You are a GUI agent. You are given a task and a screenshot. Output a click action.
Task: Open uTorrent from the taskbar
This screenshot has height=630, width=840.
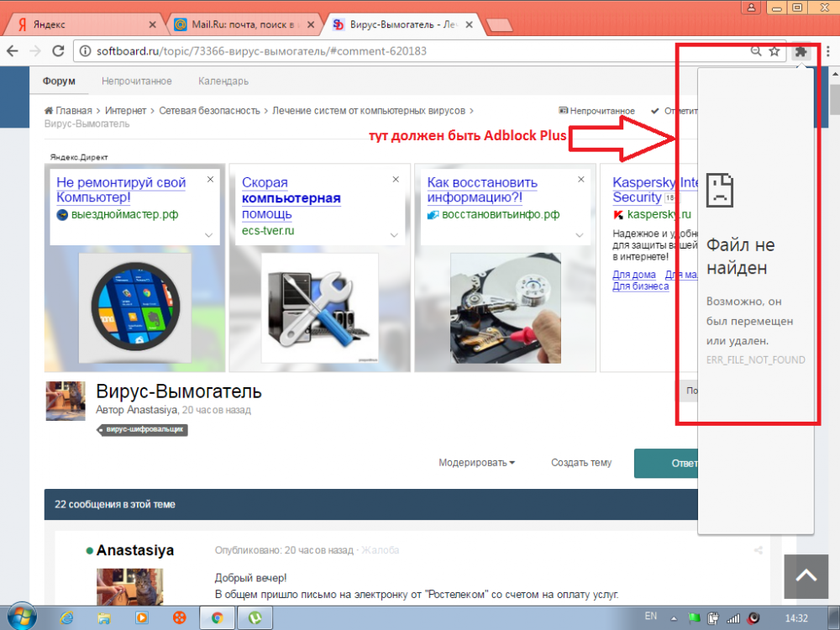254,617
